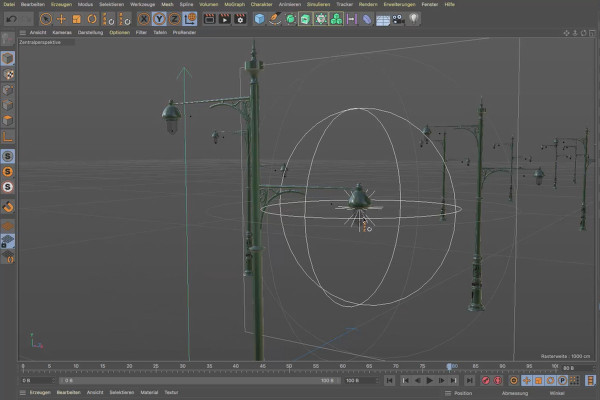Open the Kameras viewport menu
Image resolution: width=600 pixels, height=400 pixels.
pos(62,33)
